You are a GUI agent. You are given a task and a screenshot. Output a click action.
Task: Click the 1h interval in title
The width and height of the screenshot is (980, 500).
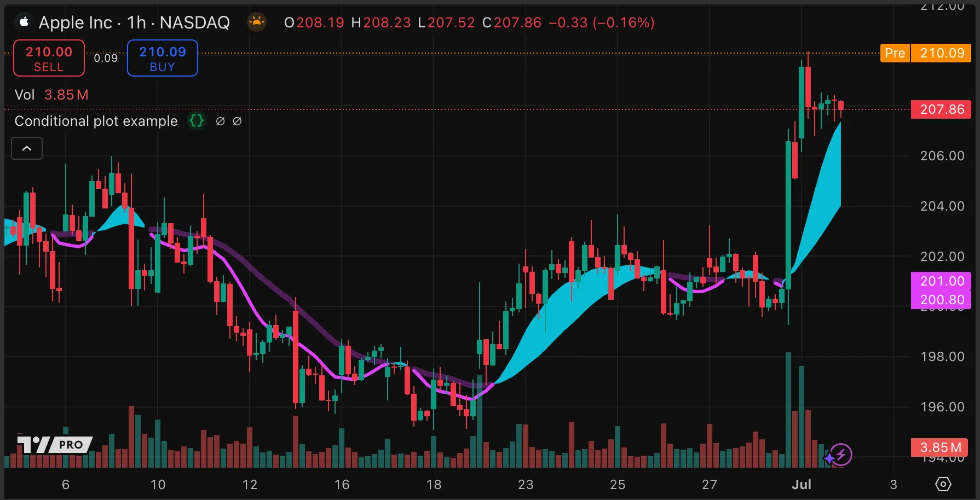pyautogui.click(x=136, y=22)
